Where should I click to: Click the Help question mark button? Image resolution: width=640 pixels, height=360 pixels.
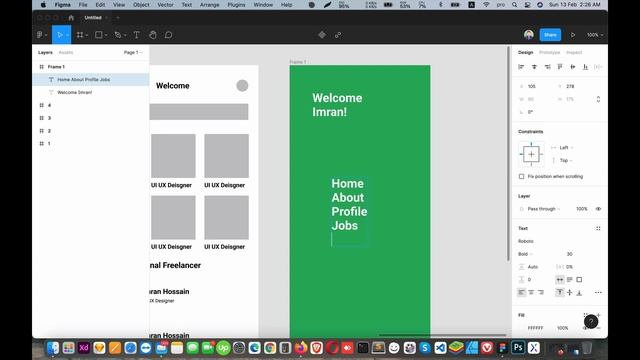pos(591,322)
